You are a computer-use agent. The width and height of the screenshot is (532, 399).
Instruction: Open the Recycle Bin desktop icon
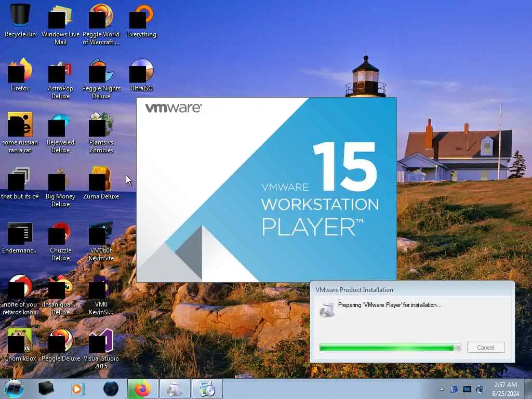point(20,20)
